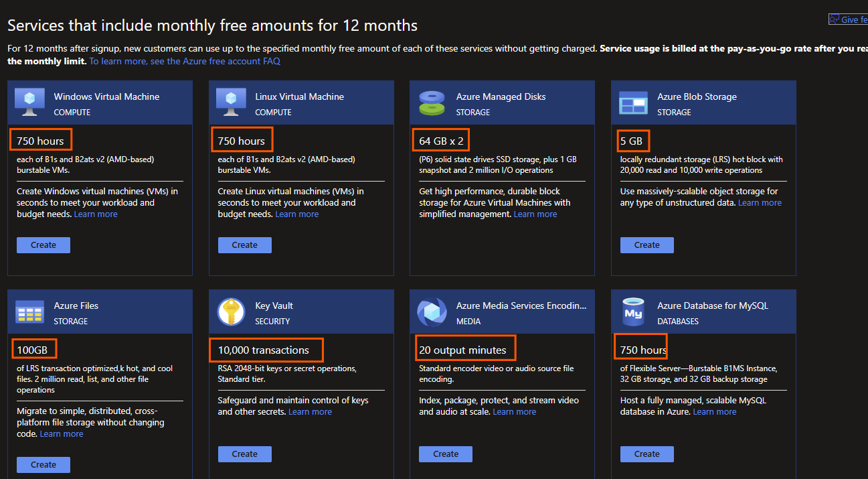Click the Azure Blob Storage title
This screenshot has height=479, width=868.
click(x=697, y=96)
